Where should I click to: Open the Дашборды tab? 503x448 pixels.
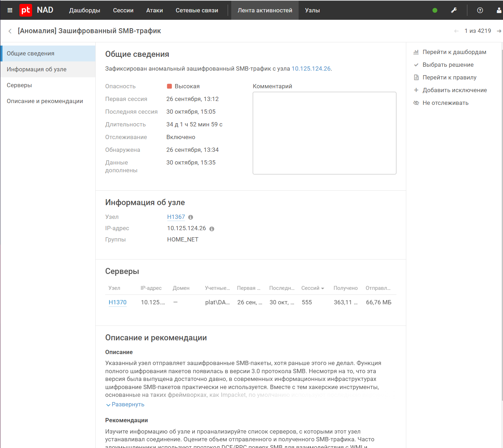coord(85,10)
